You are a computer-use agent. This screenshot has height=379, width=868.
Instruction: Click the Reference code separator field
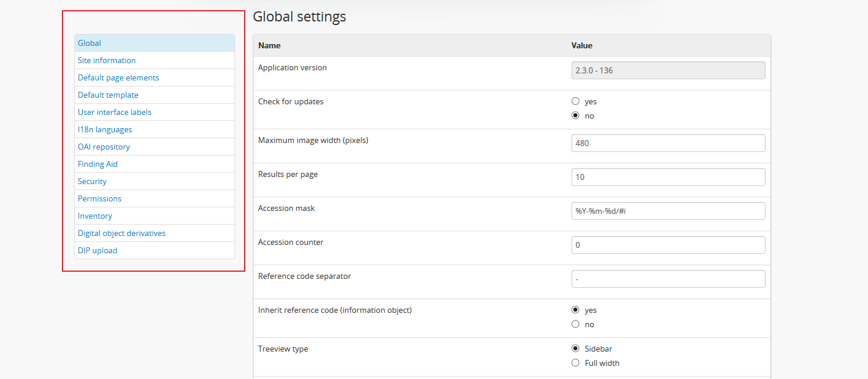click(x=668, y=279)
